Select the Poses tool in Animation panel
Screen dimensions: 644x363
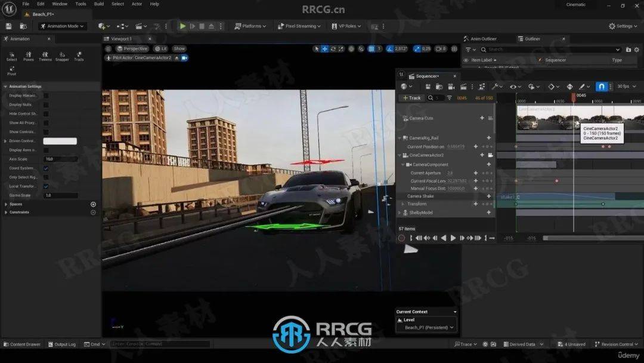click(x=29, y=56)
